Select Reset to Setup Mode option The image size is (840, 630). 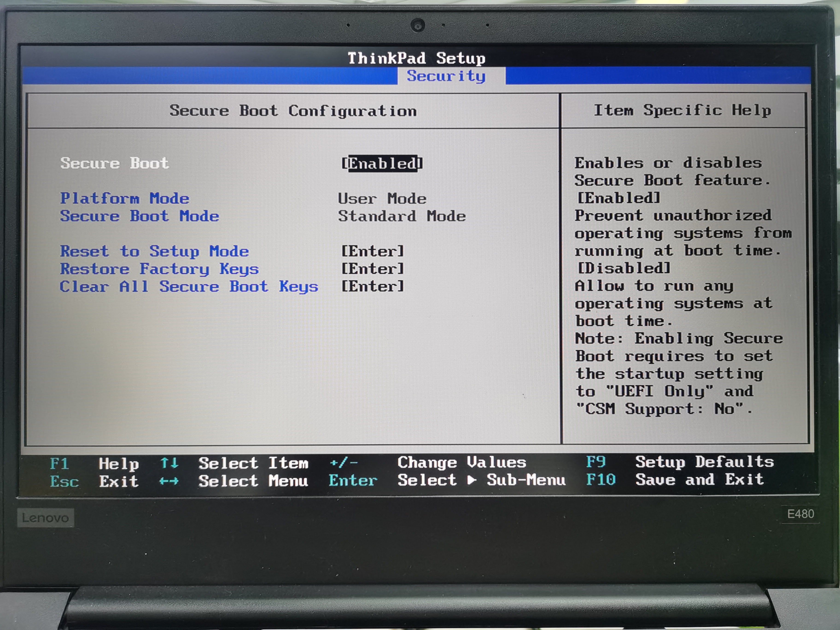[x=154, y=251]
